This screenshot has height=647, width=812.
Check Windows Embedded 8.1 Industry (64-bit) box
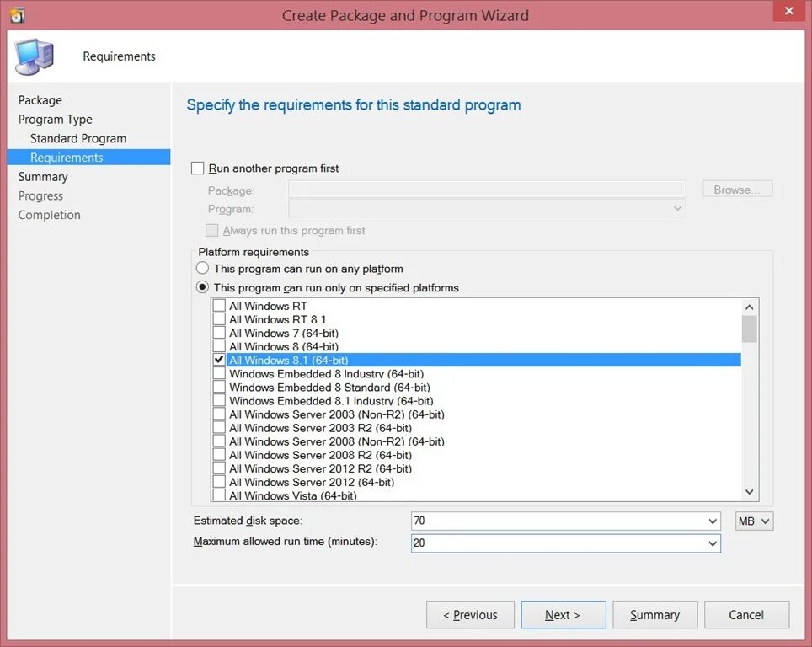click(219, 400)
